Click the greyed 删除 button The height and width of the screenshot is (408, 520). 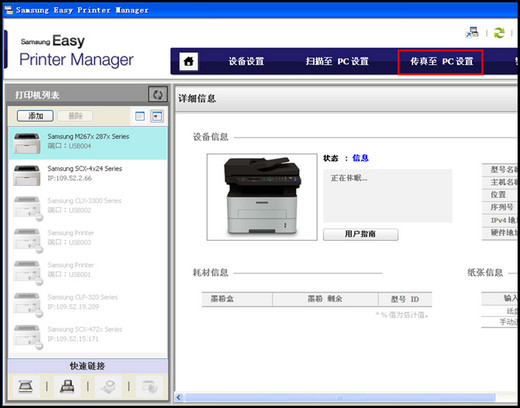pyautogui.click(x=75, y=116)
